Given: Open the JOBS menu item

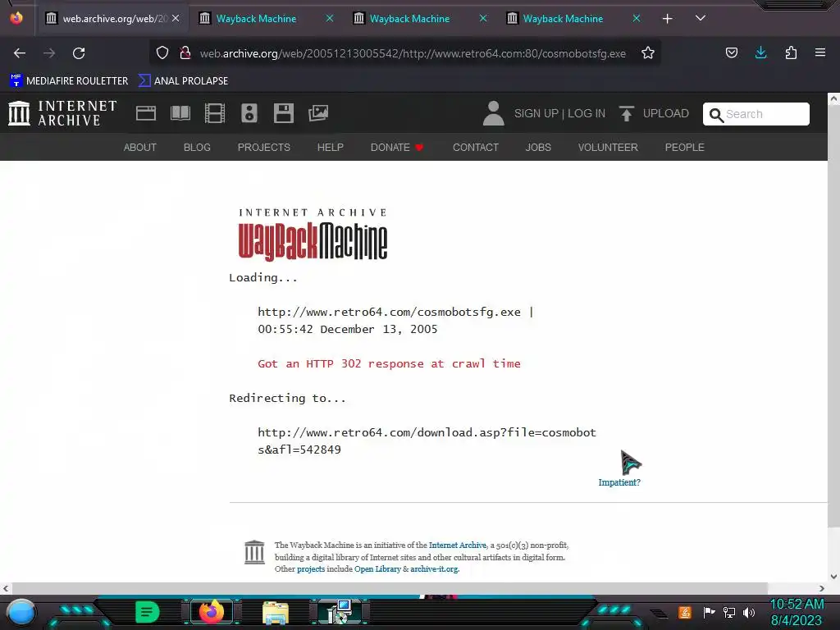Looking at the screenshot, I should pos(538,148).
